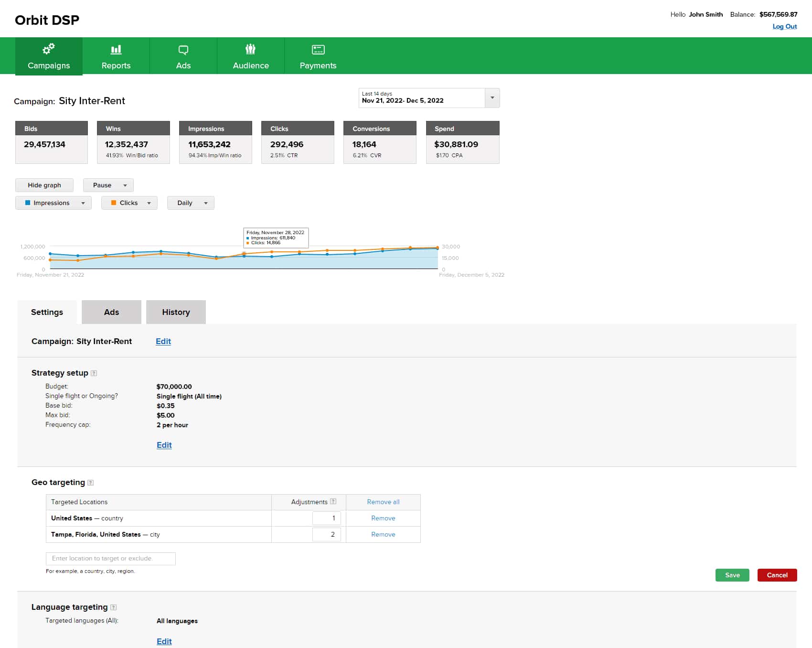Click the Ads speech bubble icon
The image size is (812, 648).
click(x=183, y=50)
